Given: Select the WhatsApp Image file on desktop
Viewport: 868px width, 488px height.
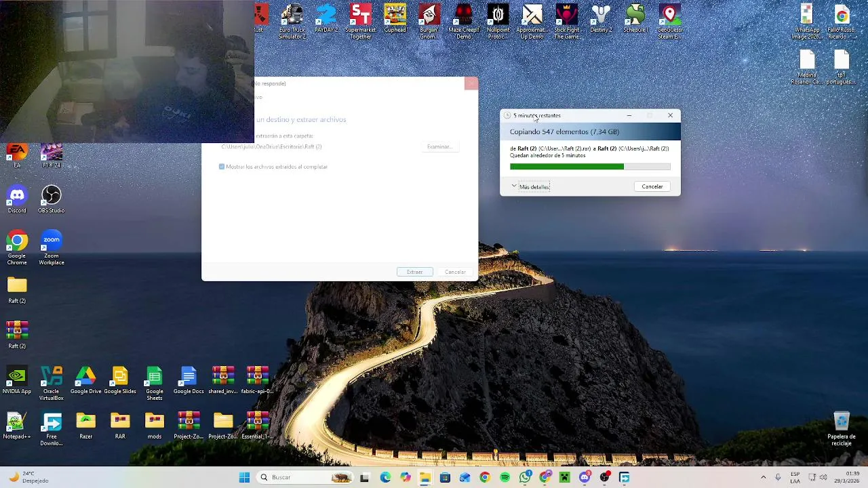Looking at the screenshot, I should (x=806, y=22).
